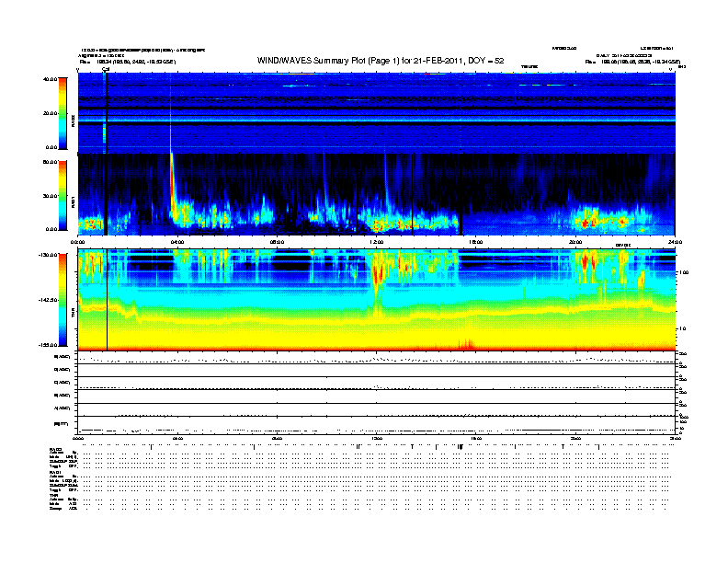728x563 pixels.
Task: Click the 12:00 tick label under RAD1 panel
Action: 377,242
